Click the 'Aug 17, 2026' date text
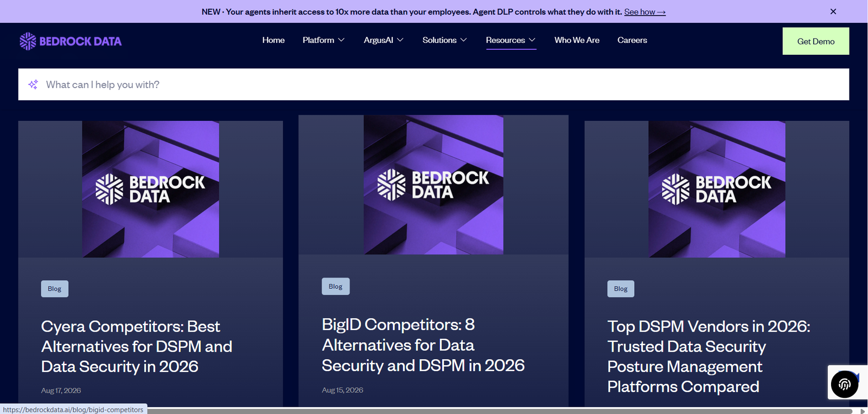The width and height of the screenshot is (868, 414). tap(61, 391)
